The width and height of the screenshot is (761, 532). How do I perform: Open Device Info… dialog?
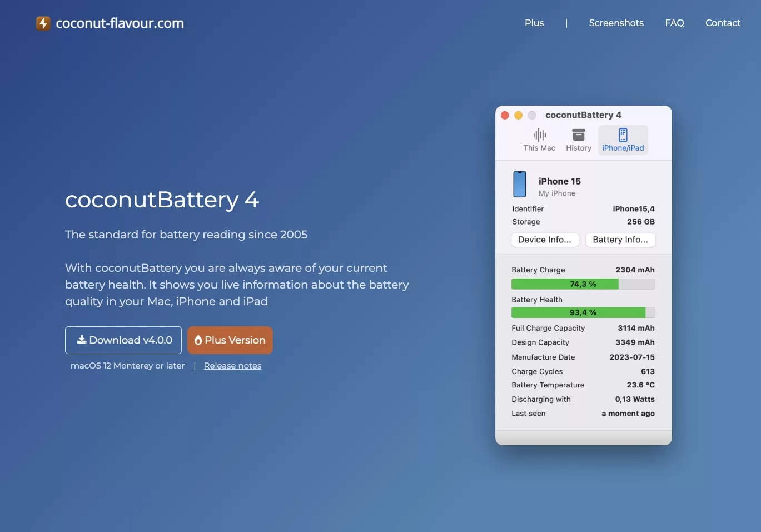[545, 240]
